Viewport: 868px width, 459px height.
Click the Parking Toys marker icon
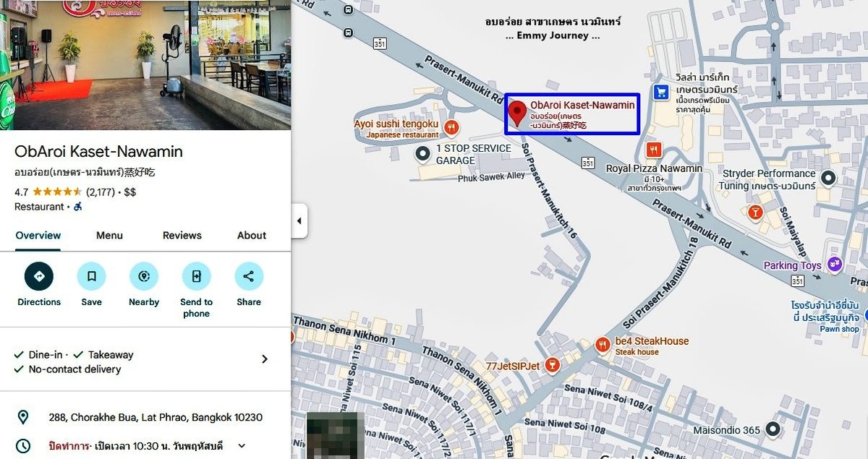[835, 265]
